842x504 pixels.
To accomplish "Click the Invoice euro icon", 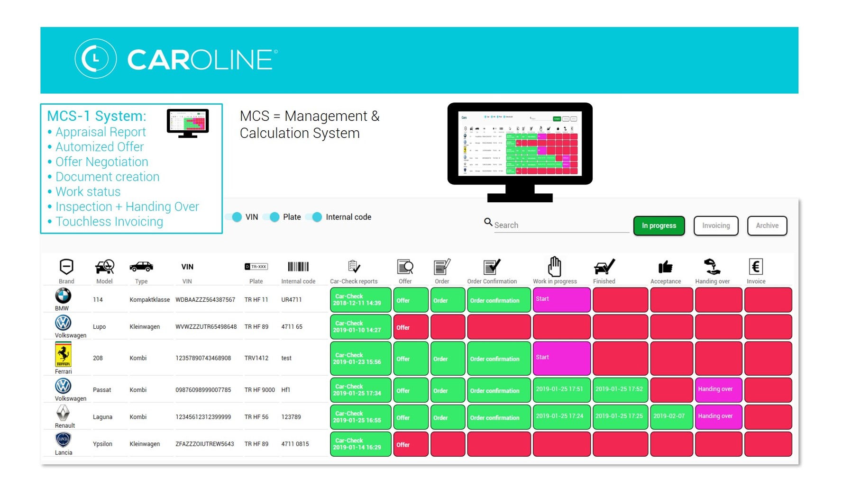I will click(x=756, y=267).
